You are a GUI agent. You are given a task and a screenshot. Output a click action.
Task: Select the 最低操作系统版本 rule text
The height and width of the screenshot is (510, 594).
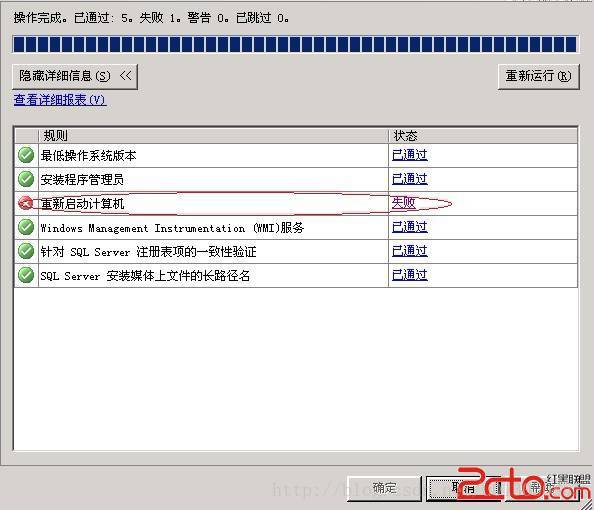(88, 156)
